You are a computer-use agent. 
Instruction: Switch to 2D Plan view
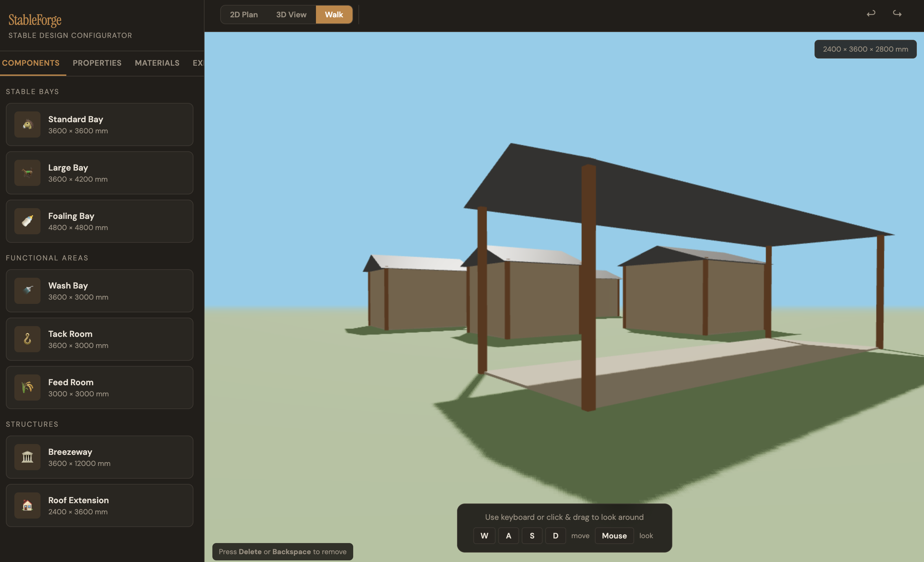[x=244, y=15]
